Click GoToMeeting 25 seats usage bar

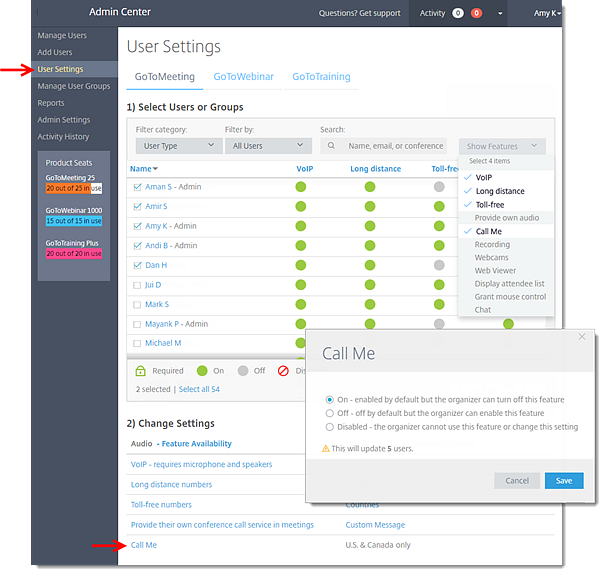[x=73, y=188]
